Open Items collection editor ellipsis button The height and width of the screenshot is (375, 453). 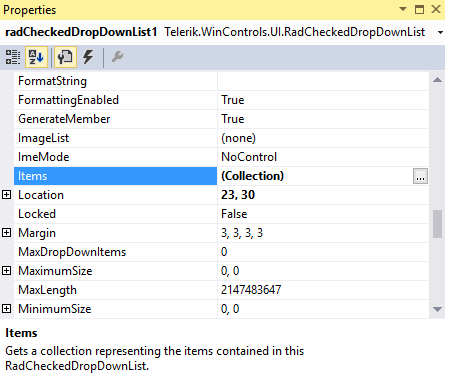point(420,176)
